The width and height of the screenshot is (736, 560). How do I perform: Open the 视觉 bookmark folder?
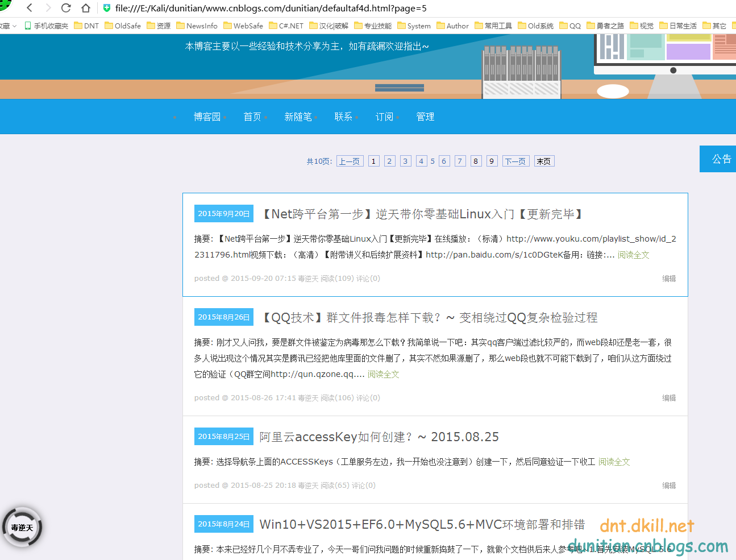click(642, 26)
